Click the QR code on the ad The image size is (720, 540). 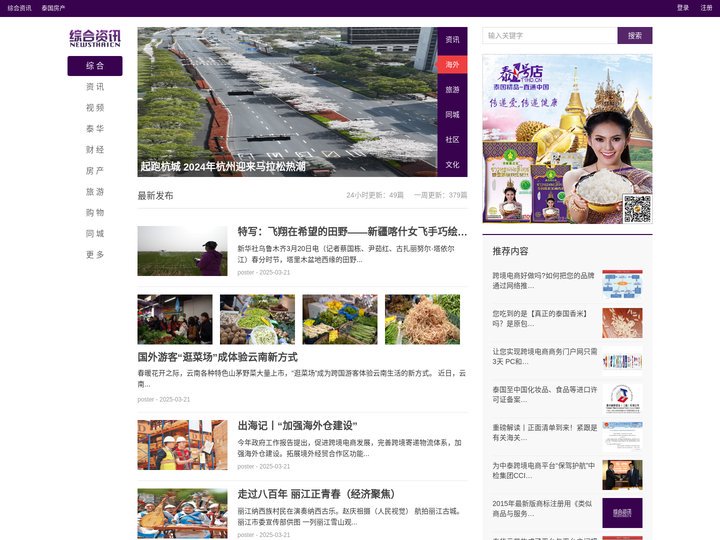[637, 208]
